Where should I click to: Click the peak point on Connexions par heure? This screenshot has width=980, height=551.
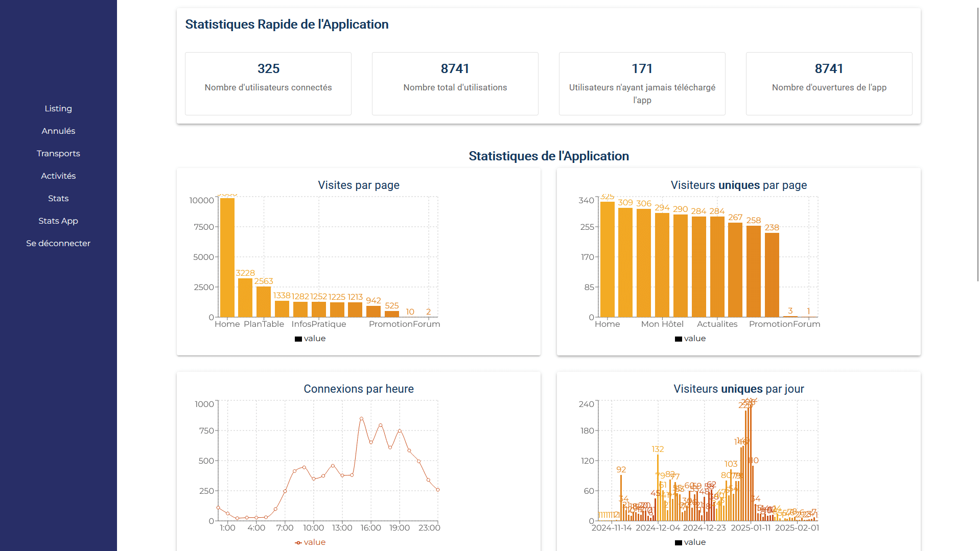[361, 419]
